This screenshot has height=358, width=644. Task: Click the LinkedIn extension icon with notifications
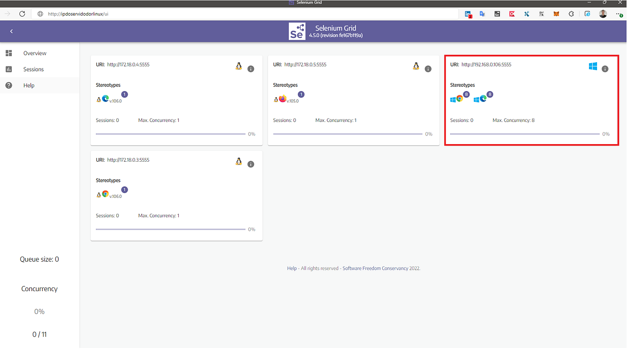click(x=468, y=14)
